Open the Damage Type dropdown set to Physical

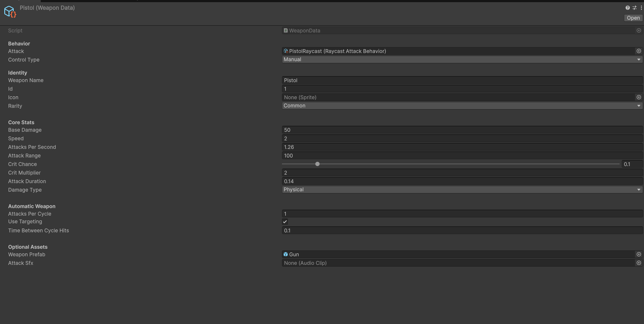click(x=462, y=190)
